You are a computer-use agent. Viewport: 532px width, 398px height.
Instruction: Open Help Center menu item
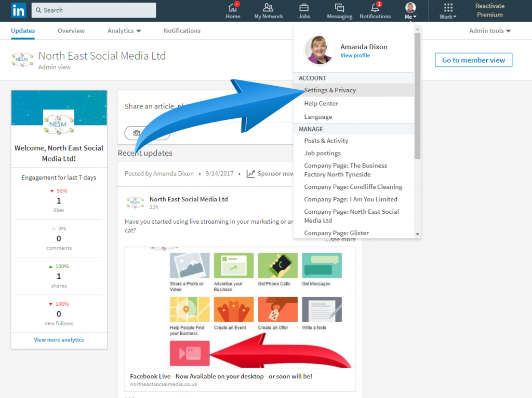pos(353,103)
